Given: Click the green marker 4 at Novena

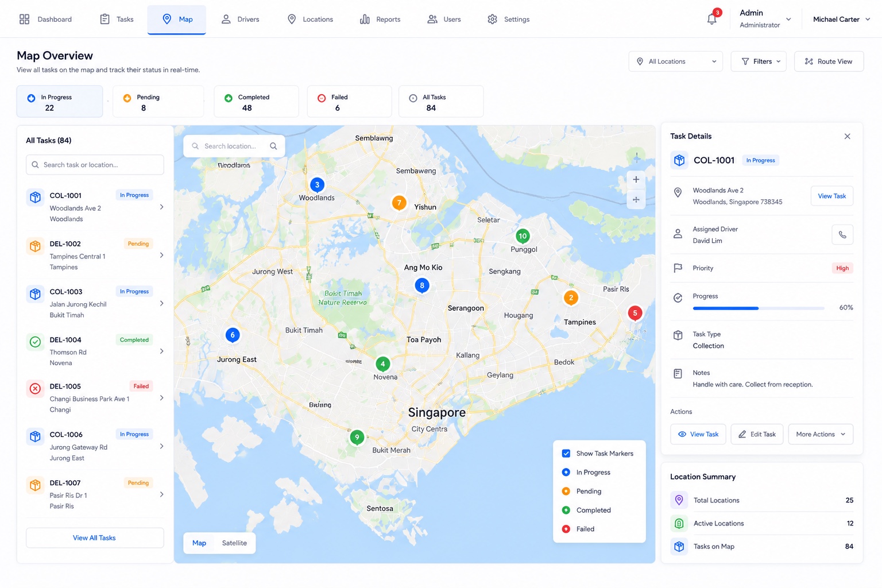Looking at the screenshot, I should [383, 364].
